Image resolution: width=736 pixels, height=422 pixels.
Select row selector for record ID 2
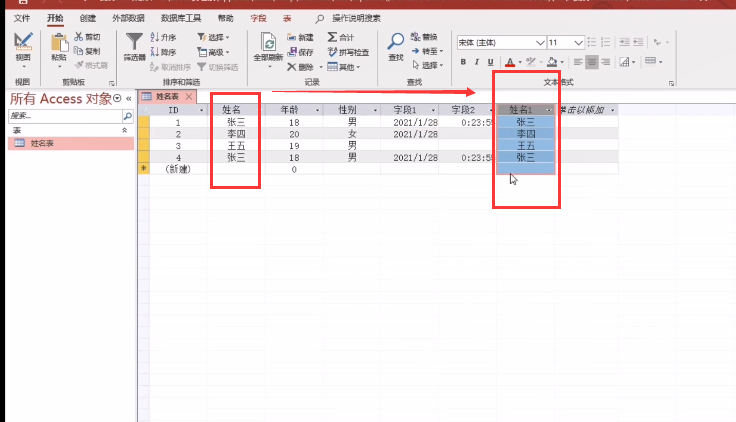pos(144,134)
